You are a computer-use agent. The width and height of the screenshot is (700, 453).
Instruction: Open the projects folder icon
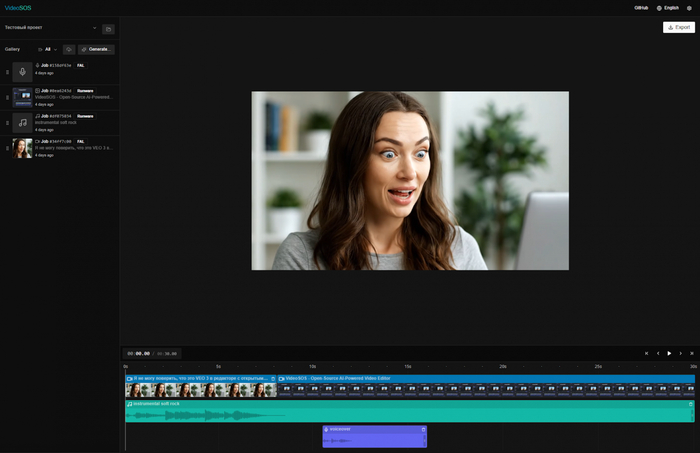108,28
